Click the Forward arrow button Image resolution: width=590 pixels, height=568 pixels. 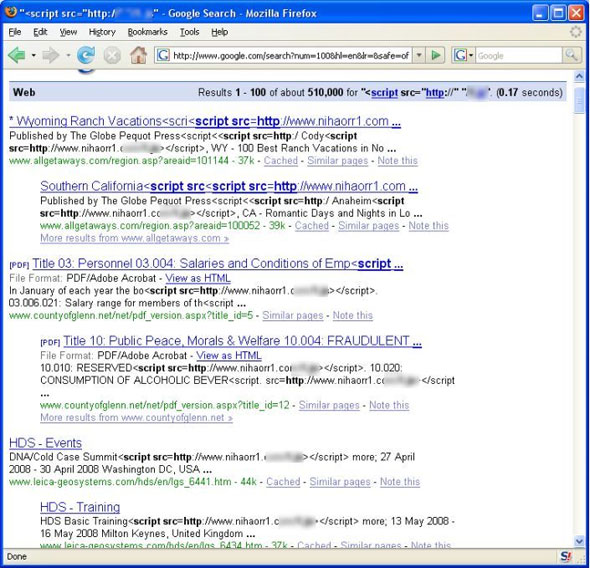[51, 56]
